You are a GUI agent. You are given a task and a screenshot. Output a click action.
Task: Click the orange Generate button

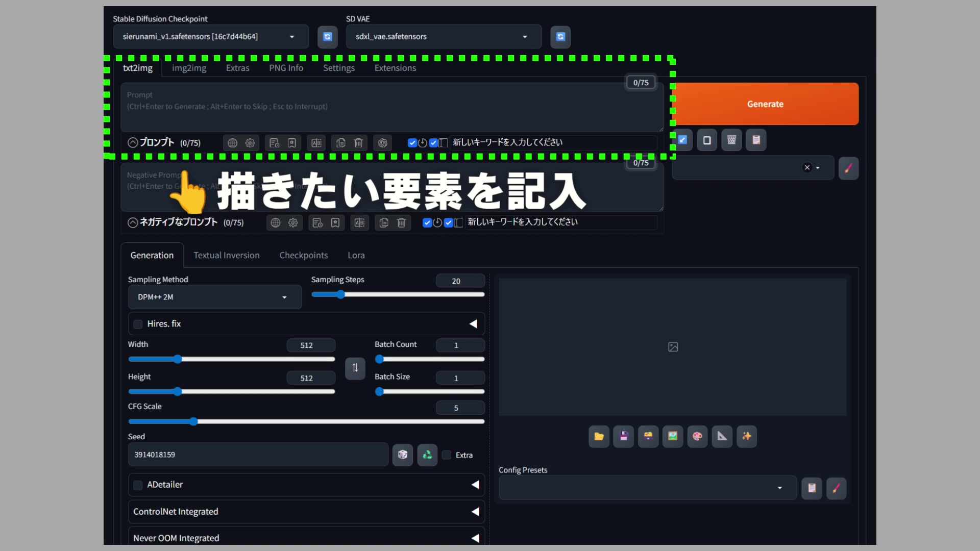(765, 104)
